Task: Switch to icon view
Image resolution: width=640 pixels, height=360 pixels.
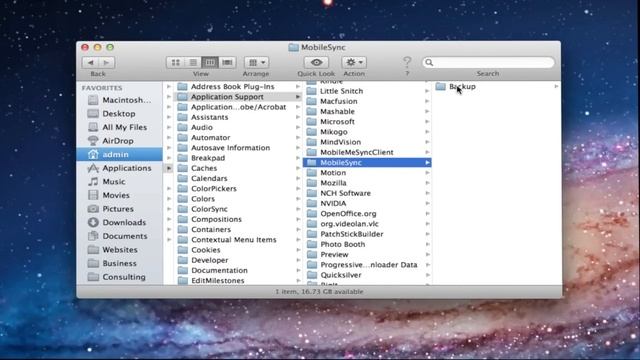Action: [x=176, y=62]
